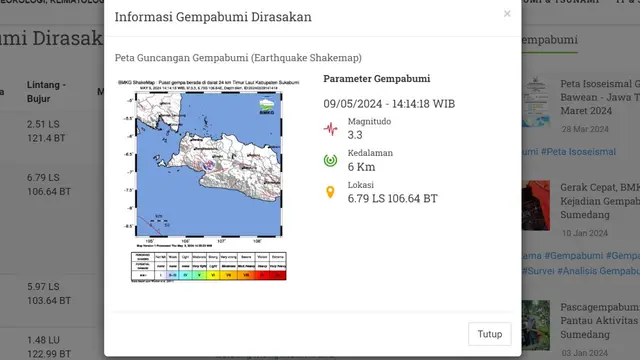This screenshot has width=640, height=360.
Task: Open the Gerak Cepat, BMKG article link
Action: (600, 201)
